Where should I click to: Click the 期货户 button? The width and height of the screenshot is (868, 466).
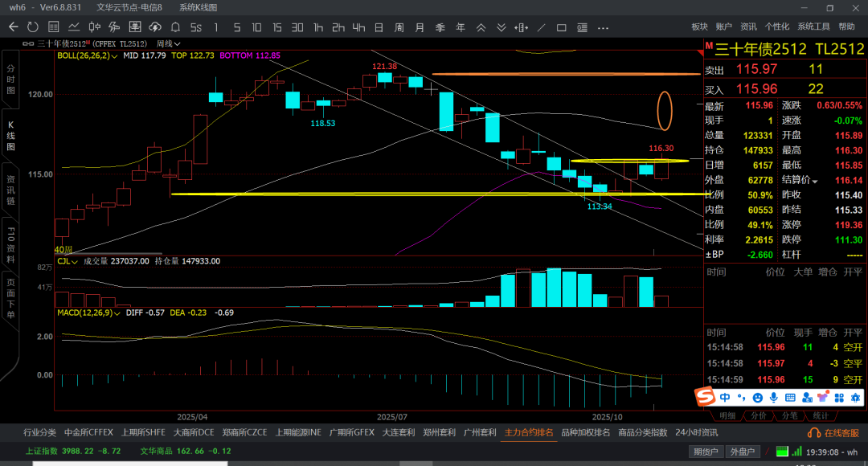706,452
